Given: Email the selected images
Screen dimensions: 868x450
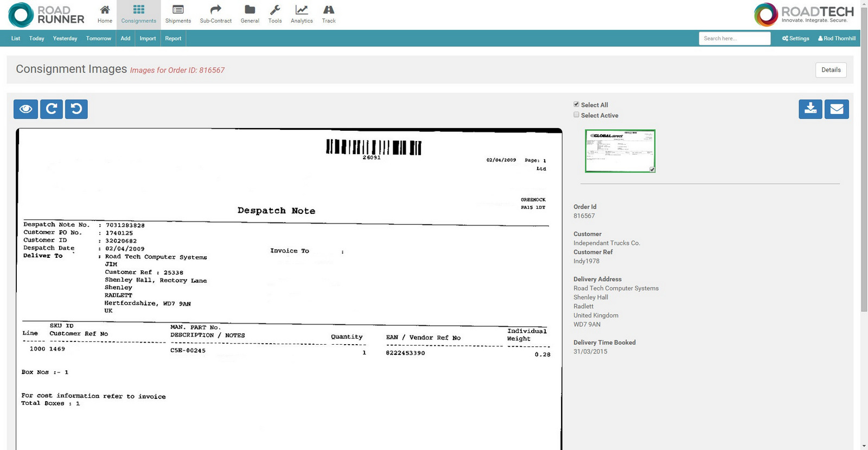Looking at the screenshot, I should [x=837, y=109].
